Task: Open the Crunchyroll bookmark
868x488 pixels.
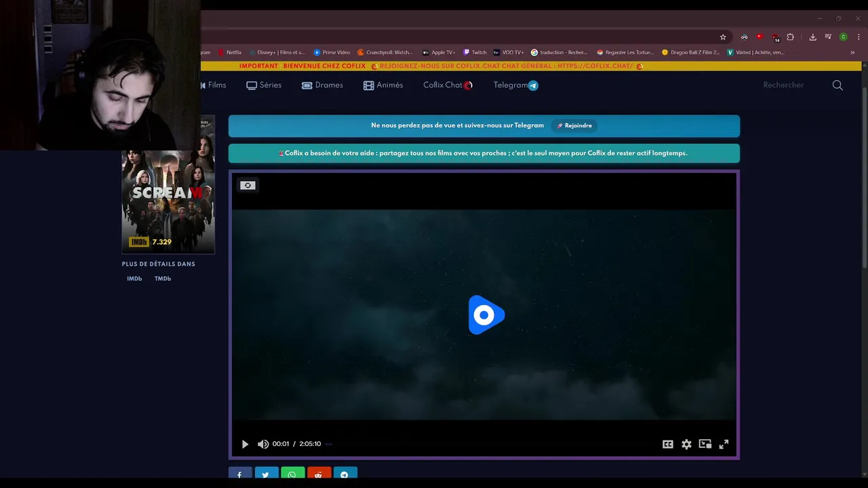Action: [x=384, y=52]
